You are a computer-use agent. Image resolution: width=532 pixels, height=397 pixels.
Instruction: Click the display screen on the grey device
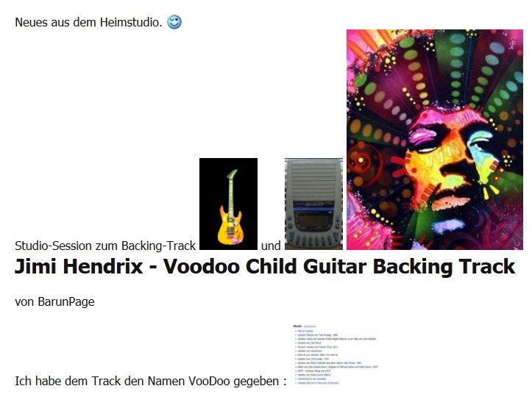pyautogui.click(x=313, y=221)
